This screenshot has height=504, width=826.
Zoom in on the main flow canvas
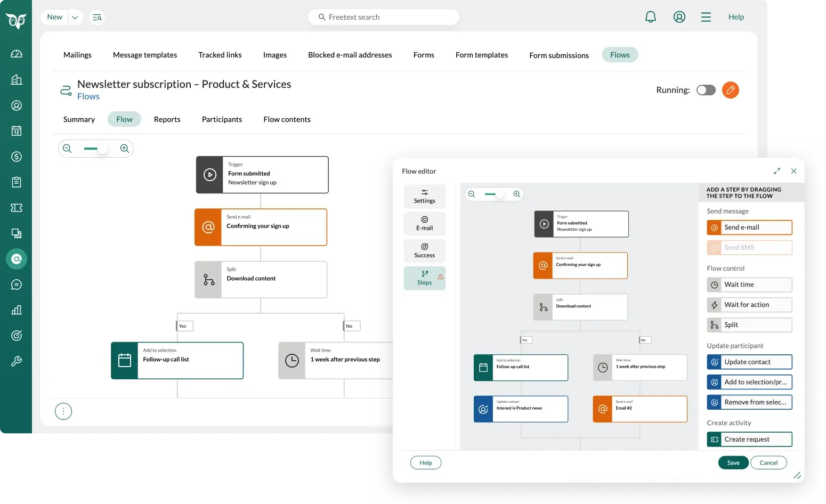coord(124,149)
